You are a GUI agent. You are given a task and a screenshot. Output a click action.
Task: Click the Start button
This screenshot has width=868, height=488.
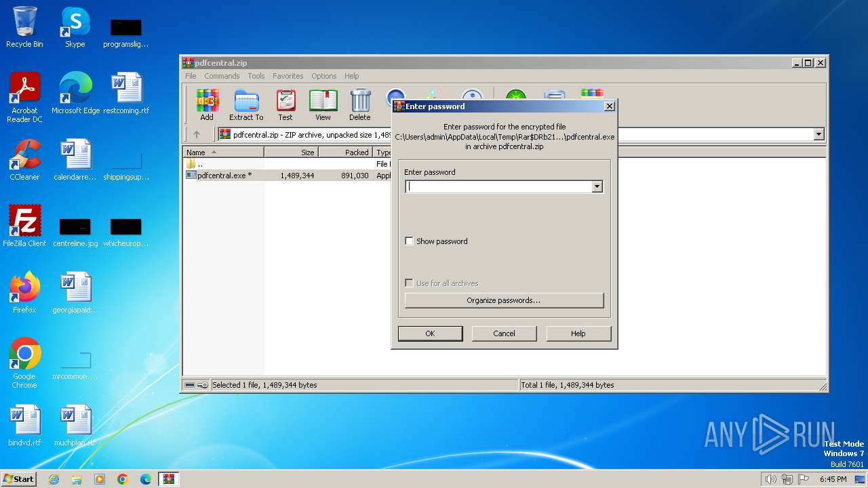18,479
